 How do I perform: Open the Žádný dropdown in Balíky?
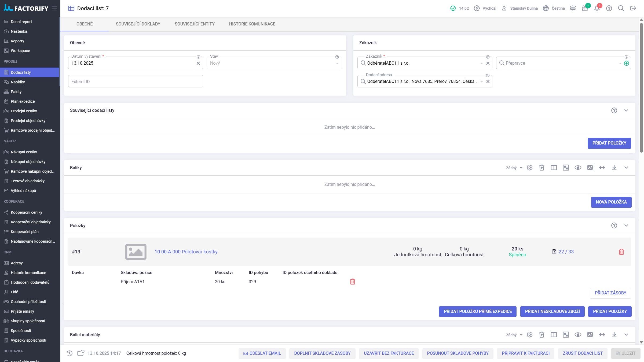514,168
